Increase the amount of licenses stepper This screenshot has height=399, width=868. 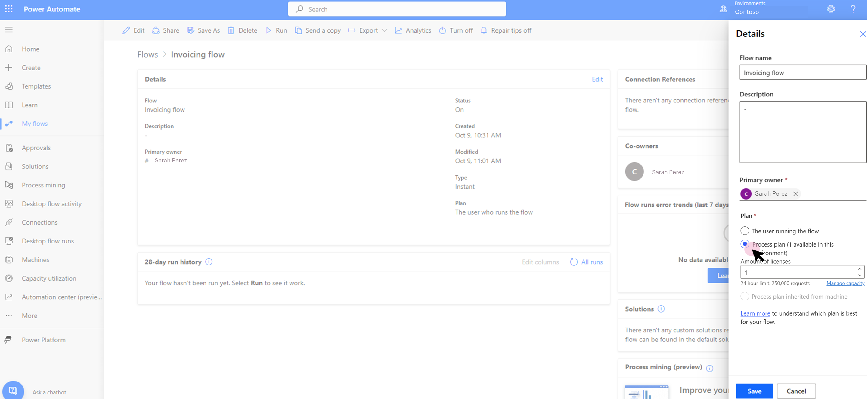[859, 269]
